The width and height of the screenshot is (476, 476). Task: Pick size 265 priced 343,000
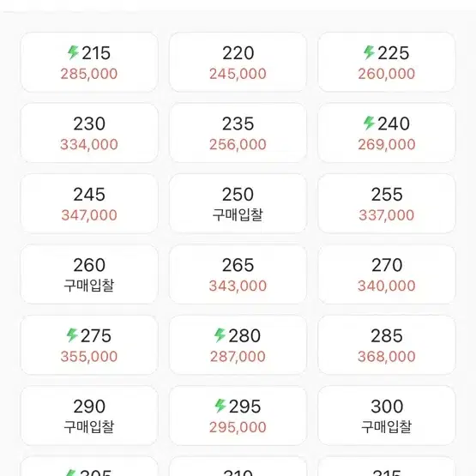tap(238, 274)
